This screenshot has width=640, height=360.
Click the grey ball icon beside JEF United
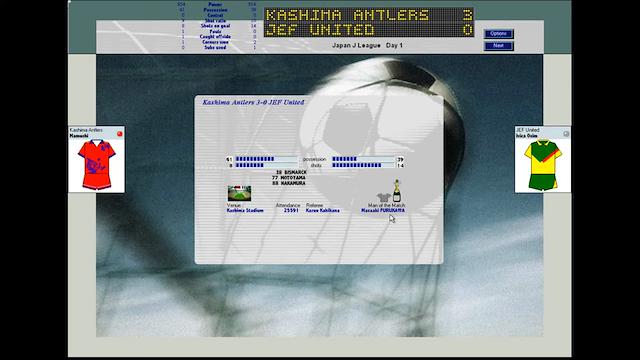pyautogui.click(x=566, y=133)
